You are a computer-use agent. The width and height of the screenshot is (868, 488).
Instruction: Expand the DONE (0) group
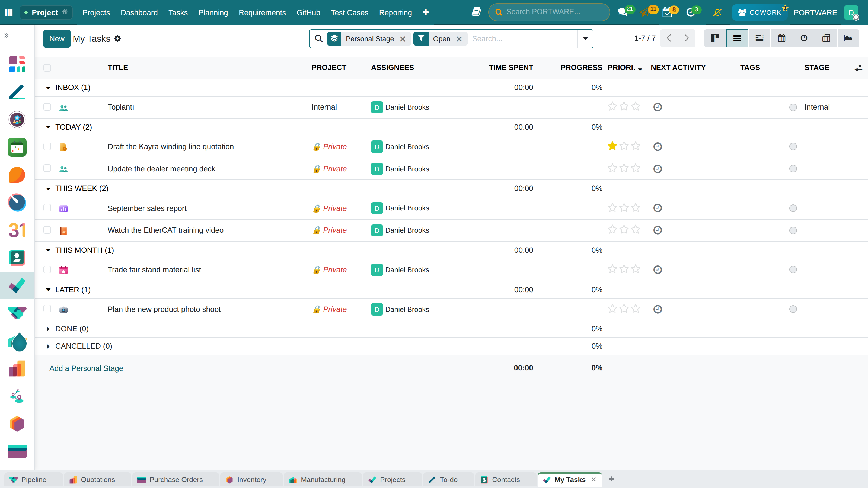(48, 329)
